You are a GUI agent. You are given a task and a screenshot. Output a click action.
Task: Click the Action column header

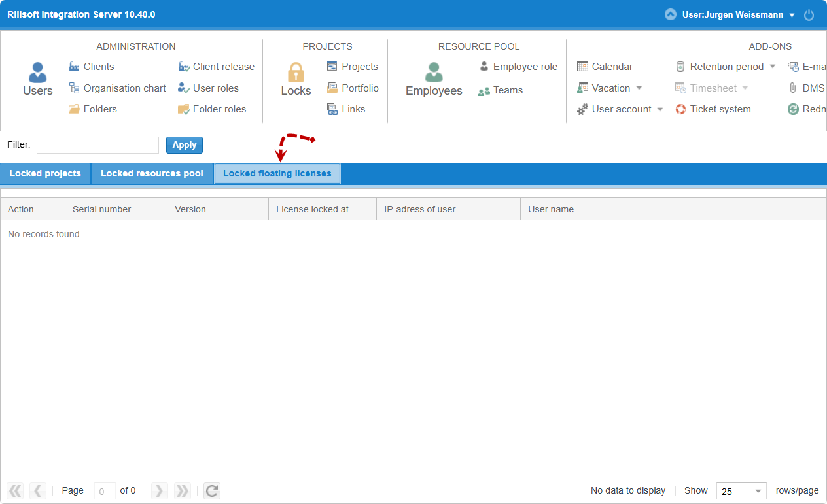click(x=33, y=209)
